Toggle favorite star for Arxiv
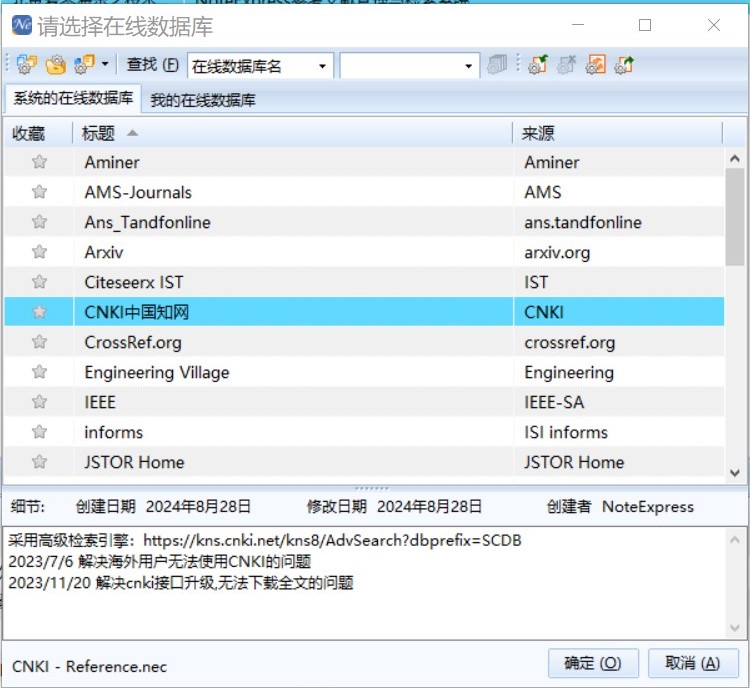 pos(39,252)
